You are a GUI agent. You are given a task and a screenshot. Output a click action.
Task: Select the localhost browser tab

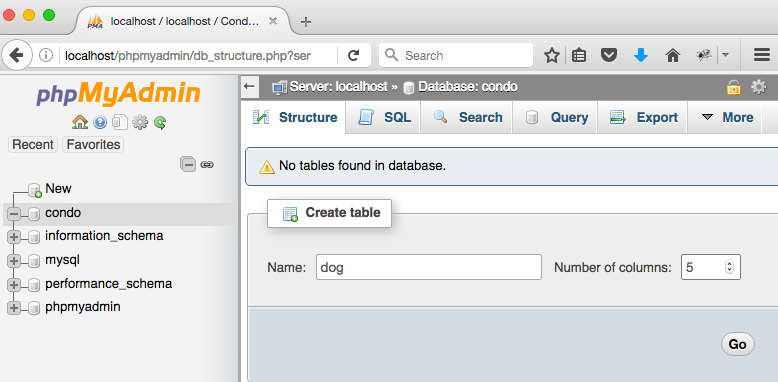(184, 21)
